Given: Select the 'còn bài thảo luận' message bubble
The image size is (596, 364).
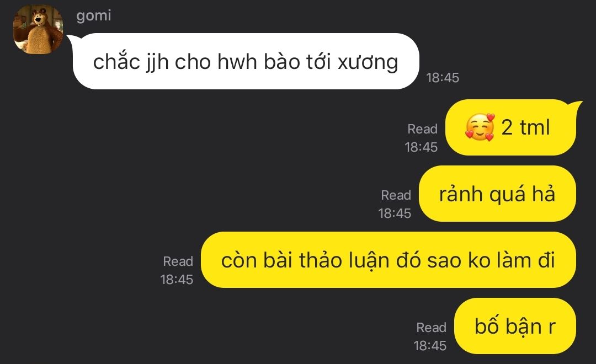Looking at the screenshot, I should coord(389,260).
